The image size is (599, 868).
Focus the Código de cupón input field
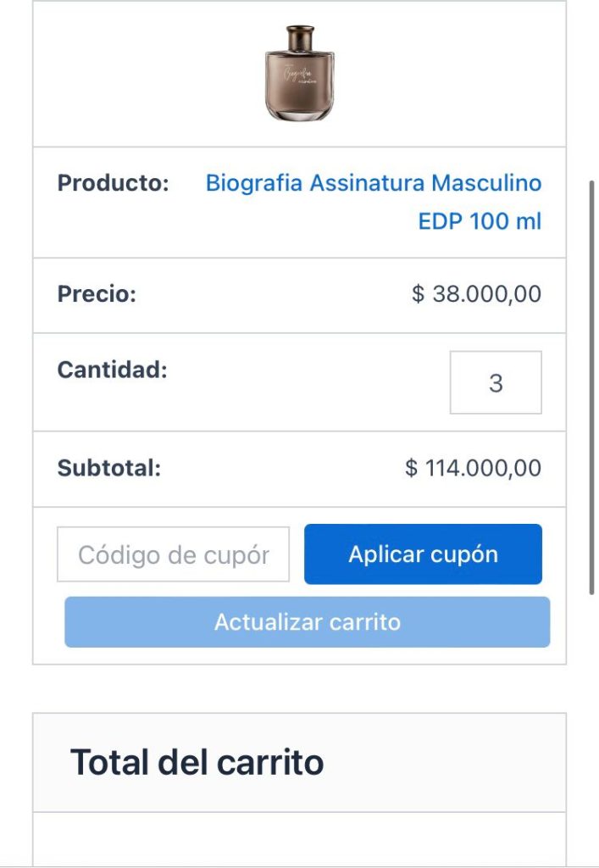pos(174,555)
